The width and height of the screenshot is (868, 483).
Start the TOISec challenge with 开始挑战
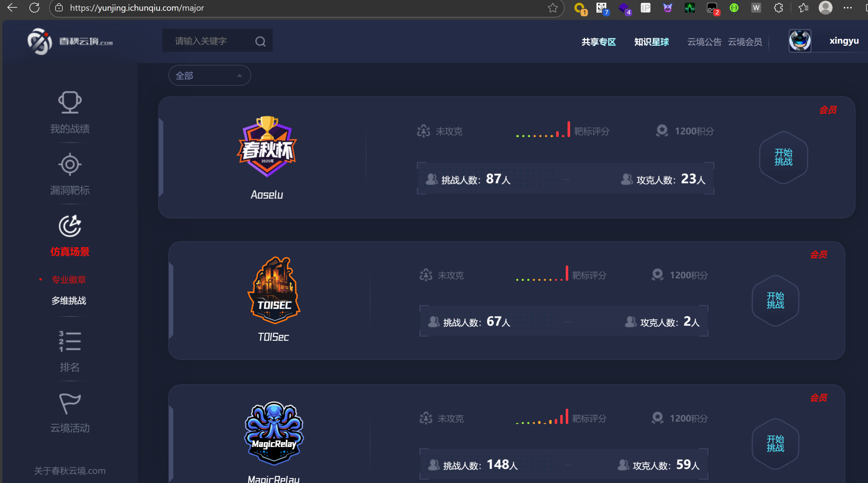pyautogui.click(x=775, y=301)
